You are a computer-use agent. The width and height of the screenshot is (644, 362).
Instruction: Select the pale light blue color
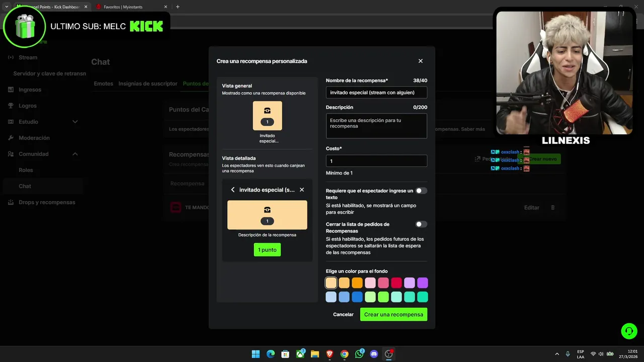pos(331,297)
